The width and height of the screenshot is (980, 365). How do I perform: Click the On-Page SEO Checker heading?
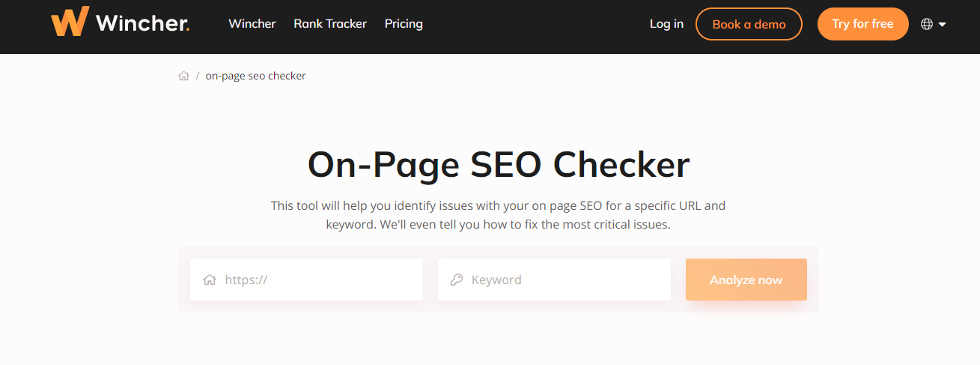[x=499, y=165]
